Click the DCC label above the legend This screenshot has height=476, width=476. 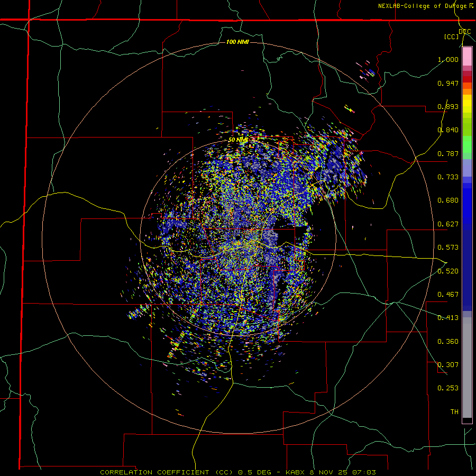pos(464,32)
